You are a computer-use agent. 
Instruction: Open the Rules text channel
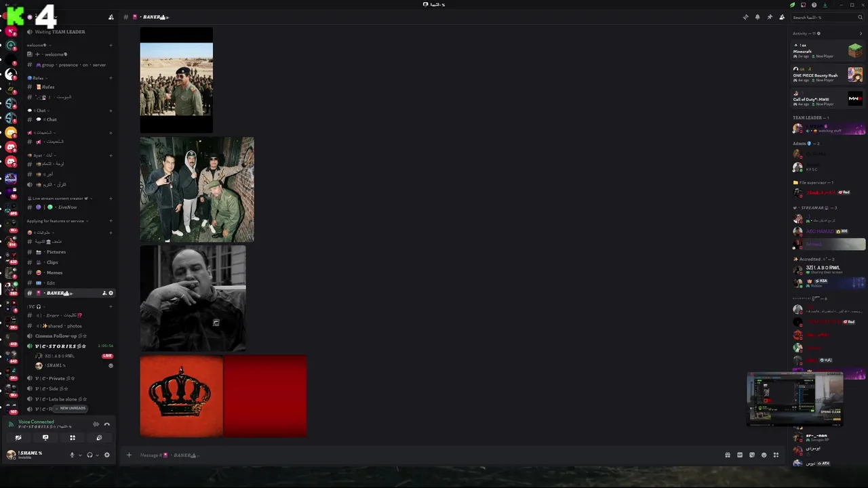[x=70, y=87]
